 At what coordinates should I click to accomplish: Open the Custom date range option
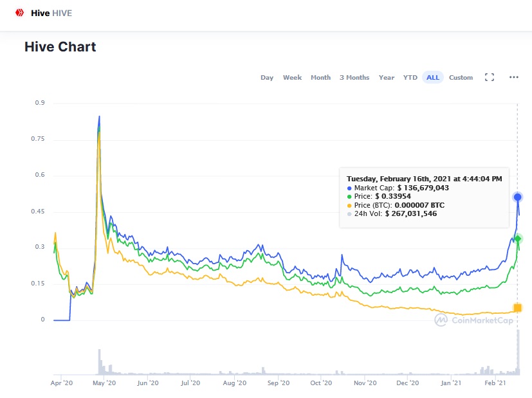[x=461, y=77]
